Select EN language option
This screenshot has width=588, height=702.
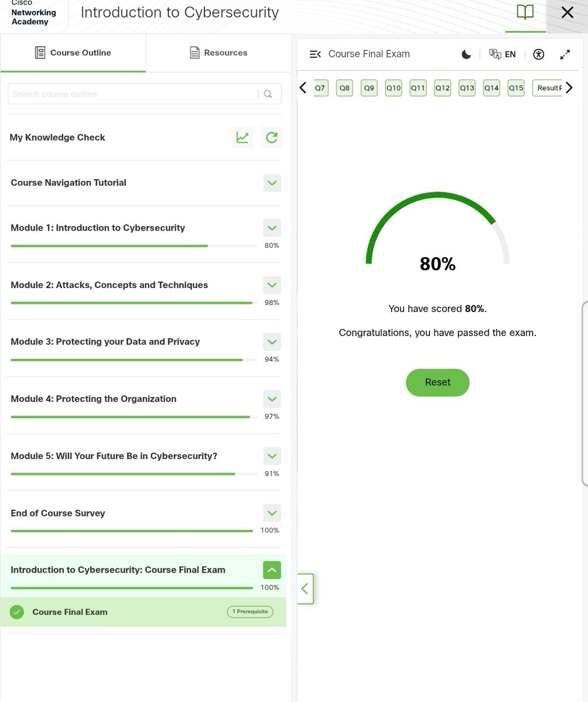pos(510,54)
